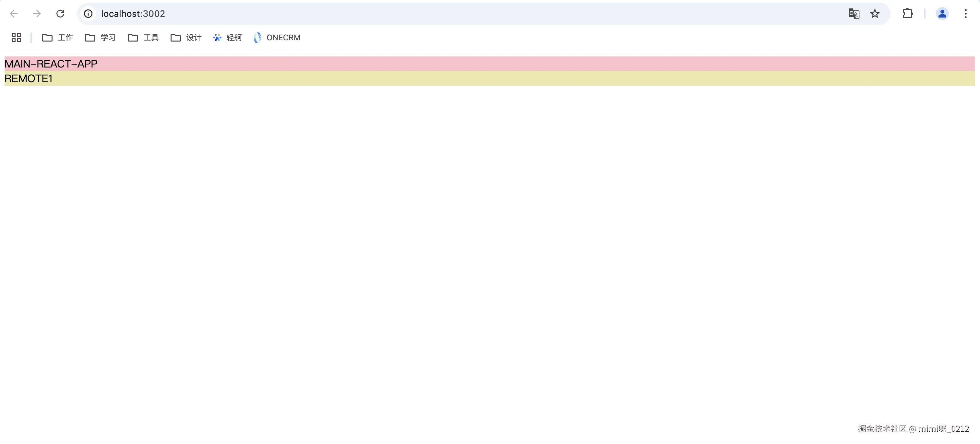
Task: Bookmark this page with the star
Action: point(875,14)
